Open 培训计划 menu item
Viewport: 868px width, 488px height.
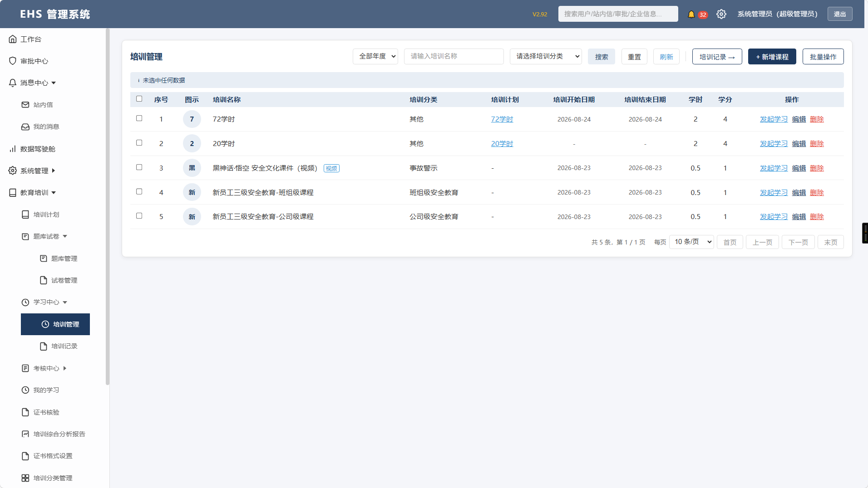coord(46,215)
